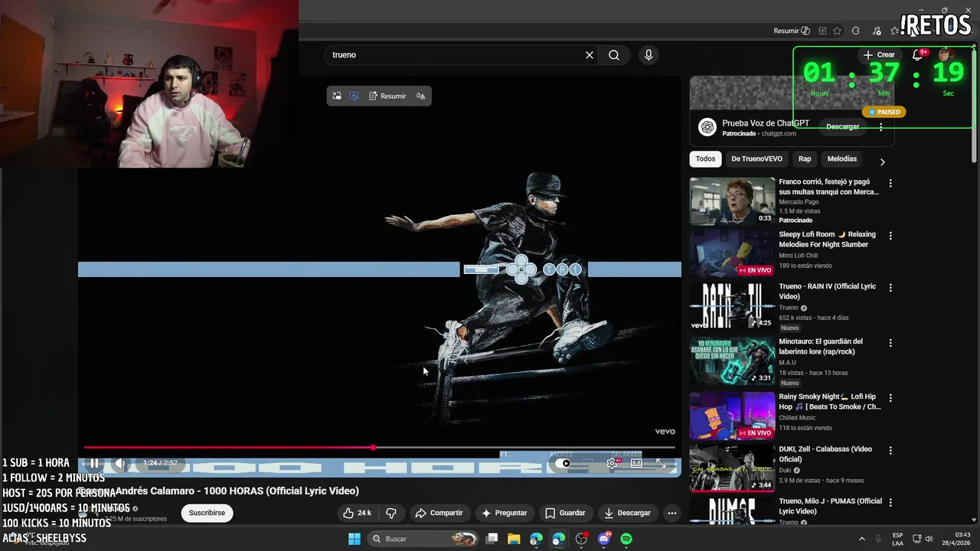
Task: Select the De TruenoVEVO filter chip
Action: coord(756,158)
